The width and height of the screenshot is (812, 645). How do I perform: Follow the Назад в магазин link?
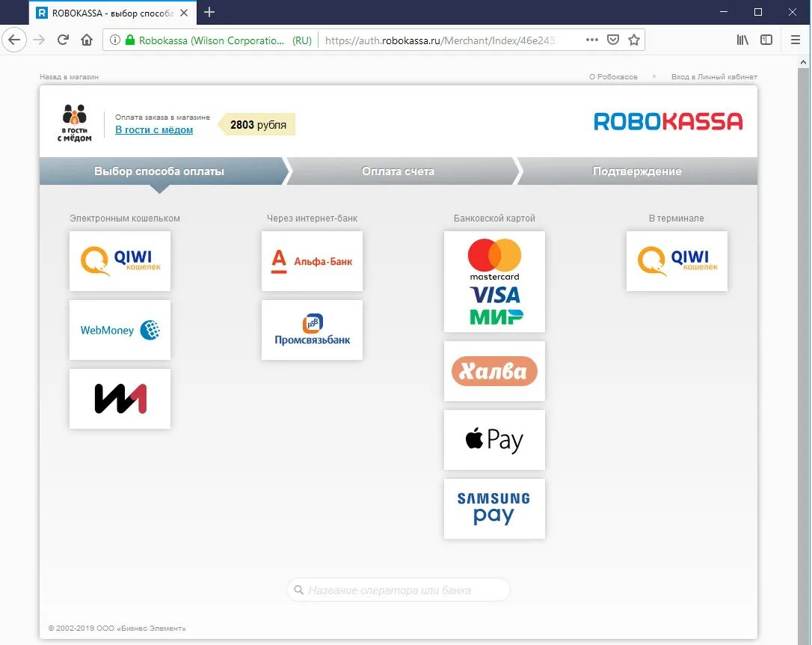(69, 76)
